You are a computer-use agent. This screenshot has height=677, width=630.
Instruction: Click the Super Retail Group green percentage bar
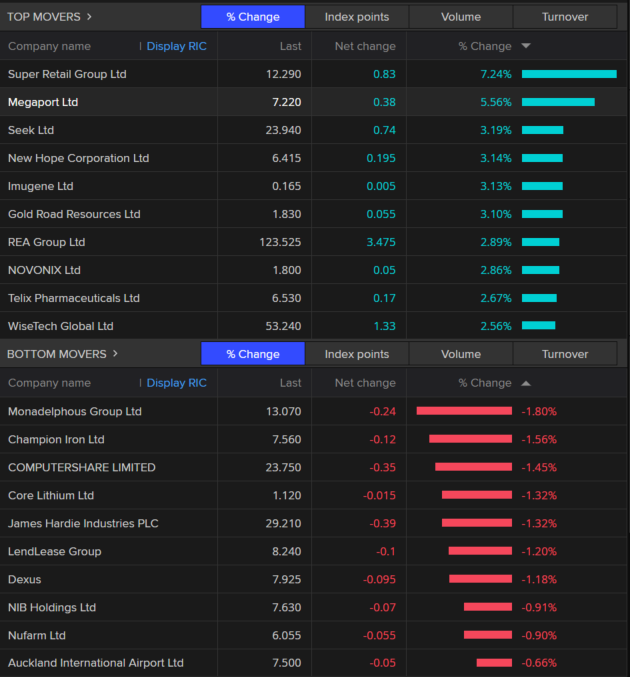coord(569,74)
